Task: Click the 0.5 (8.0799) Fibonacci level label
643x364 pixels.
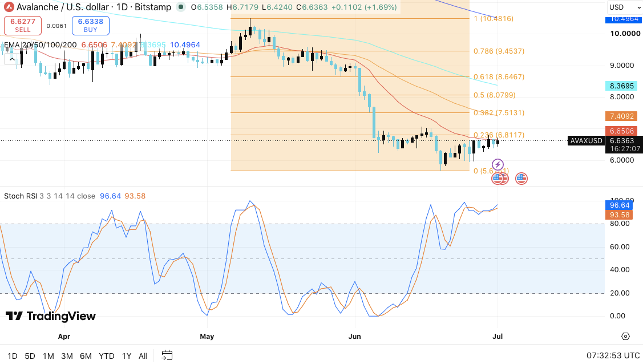Action: coord(494,95)
